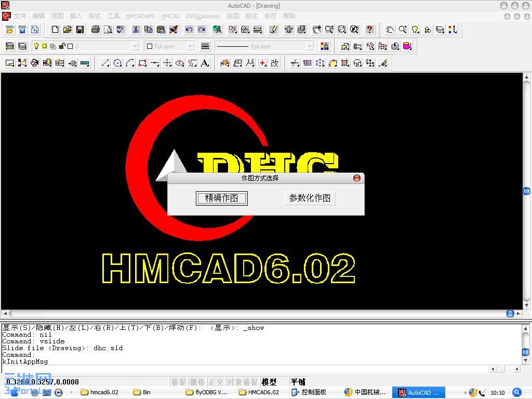Click the copy icon
Image resolution: width=532 pixels, height=399 pixels.
pyautogui.click(x=148, y=30)
